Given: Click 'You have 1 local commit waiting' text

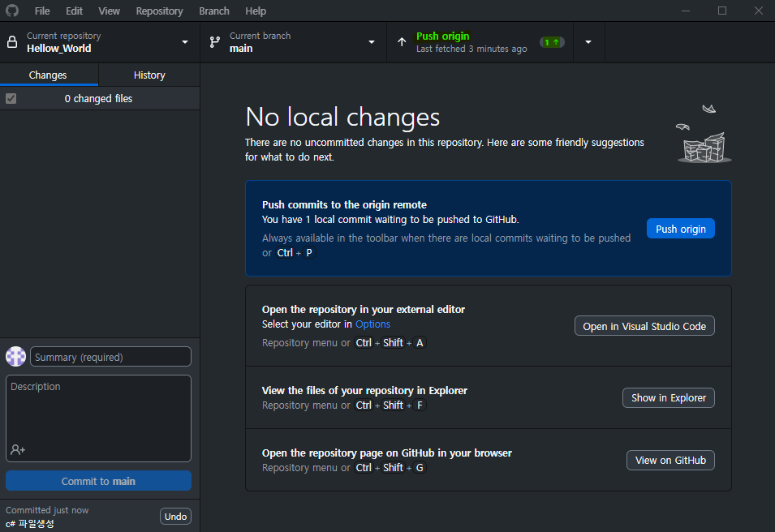Looking at the screenshot, I should 390,219.
